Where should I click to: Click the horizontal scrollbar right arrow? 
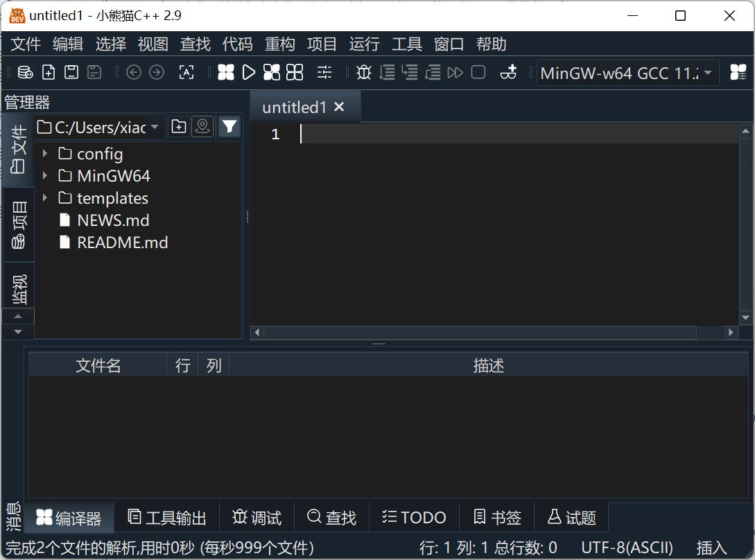[731, 332]
